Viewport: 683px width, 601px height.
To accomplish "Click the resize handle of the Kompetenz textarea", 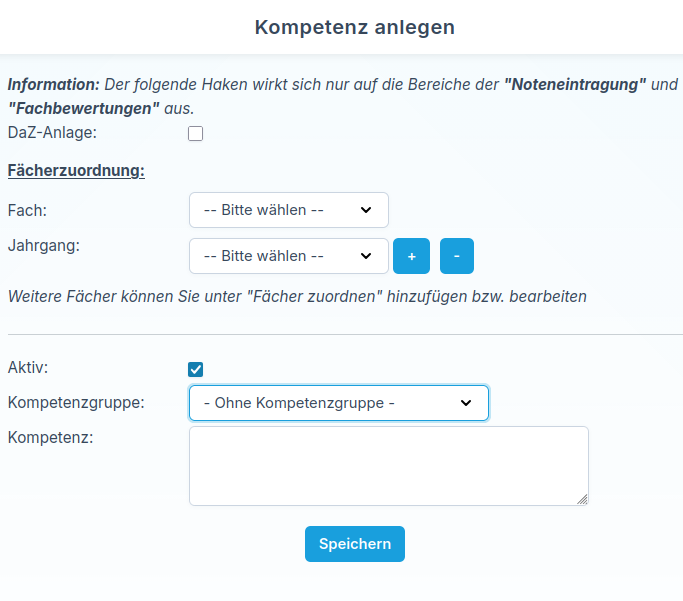I will (582, 498).
